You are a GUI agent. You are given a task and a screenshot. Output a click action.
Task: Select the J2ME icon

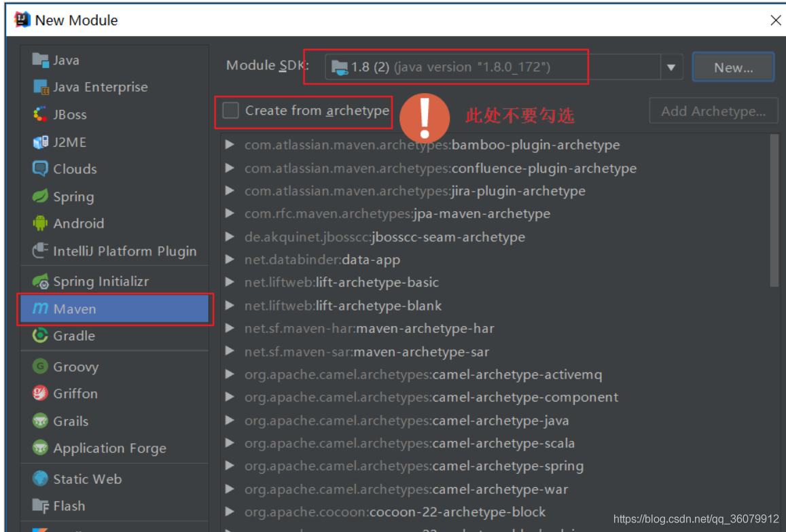click(40, 142)
